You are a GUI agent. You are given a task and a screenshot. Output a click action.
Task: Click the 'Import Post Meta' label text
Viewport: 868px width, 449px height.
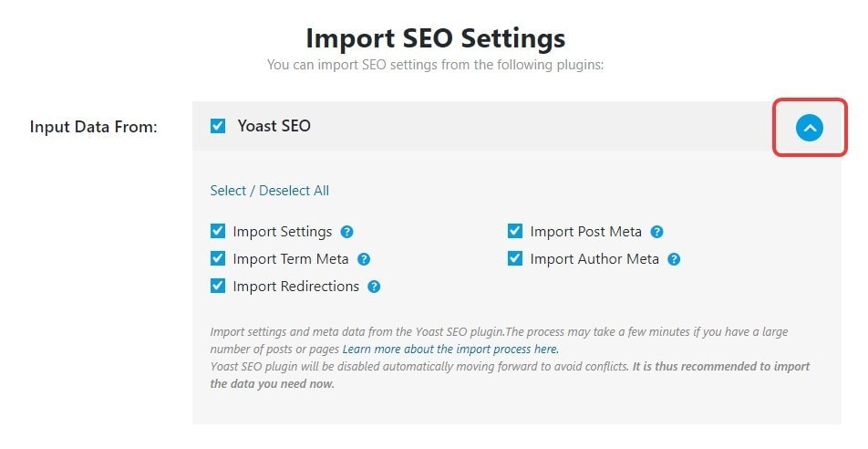[x=585, y=232]
